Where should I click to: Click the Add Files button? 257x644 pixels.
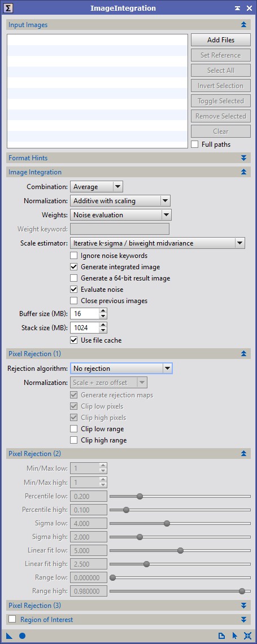pos(221,40)
